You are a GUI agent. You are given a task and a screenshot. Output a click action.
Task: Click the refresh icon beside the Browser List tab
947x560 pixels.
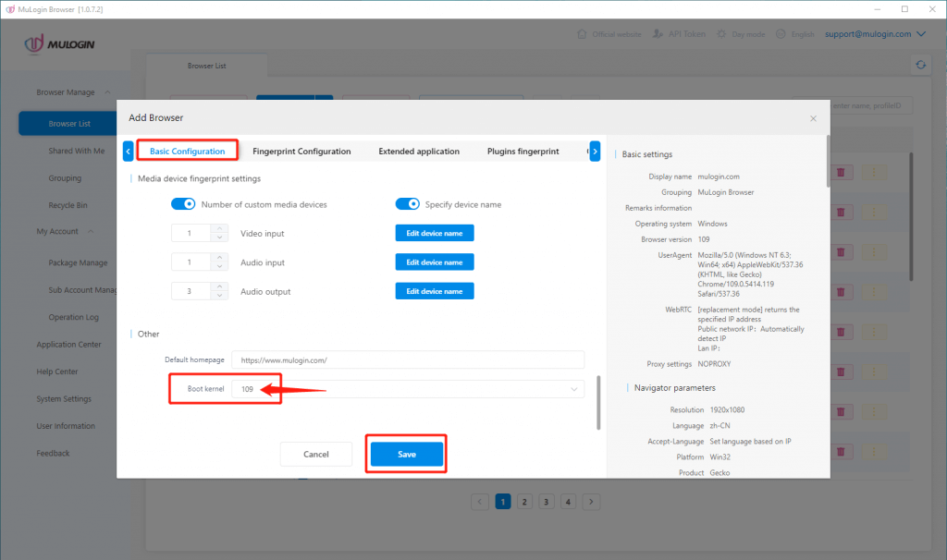(x=920, y=65)
